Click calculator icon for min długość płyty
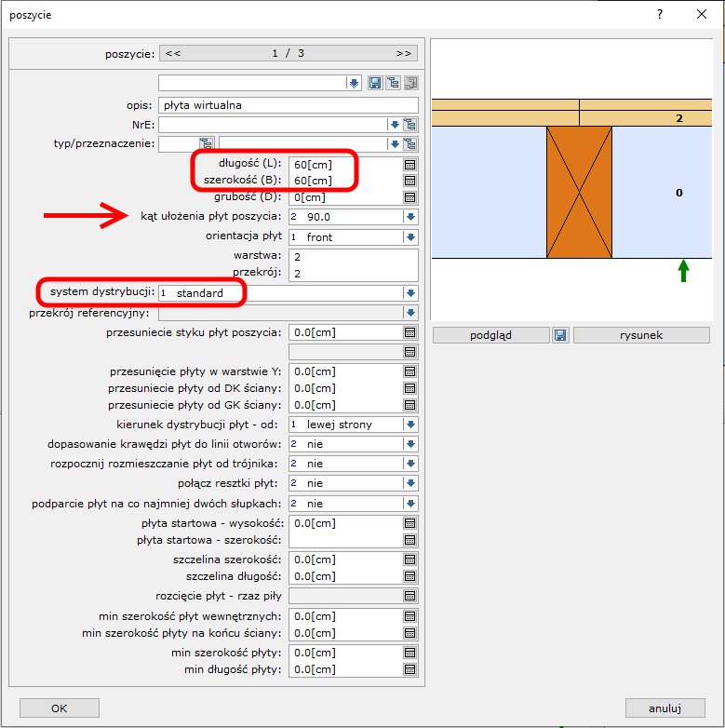Viewport: 725px width, 728px height. coord(409,669)
